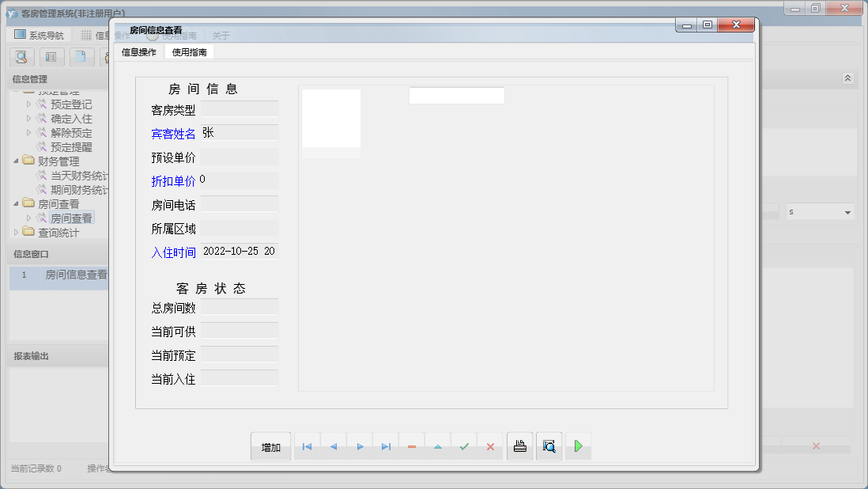Screen dimensions: 868x489
Task: Click the 宾客姓名 field containing 张
Action: 240,133
